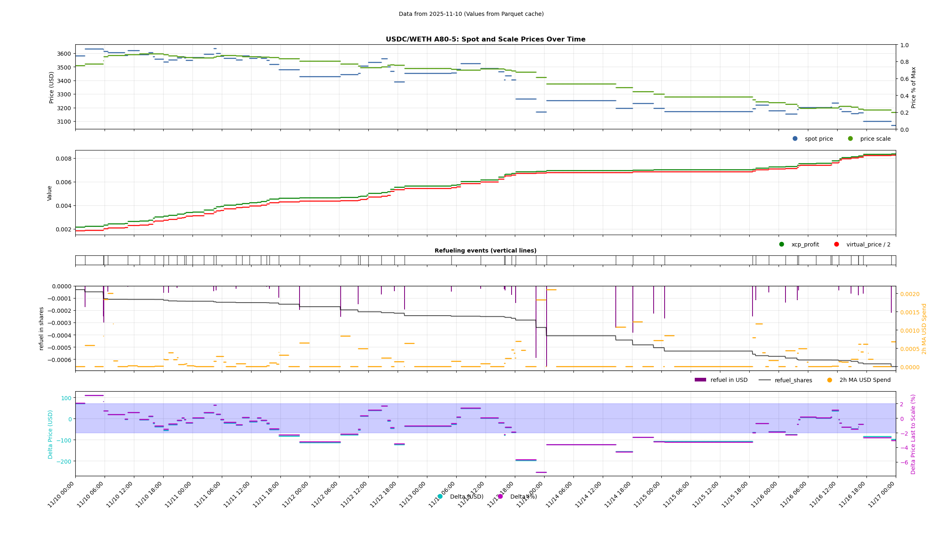This screenshot has height=560, width=943.
Task: Click the price scale legend marker
Action: (x=850, y=139)
